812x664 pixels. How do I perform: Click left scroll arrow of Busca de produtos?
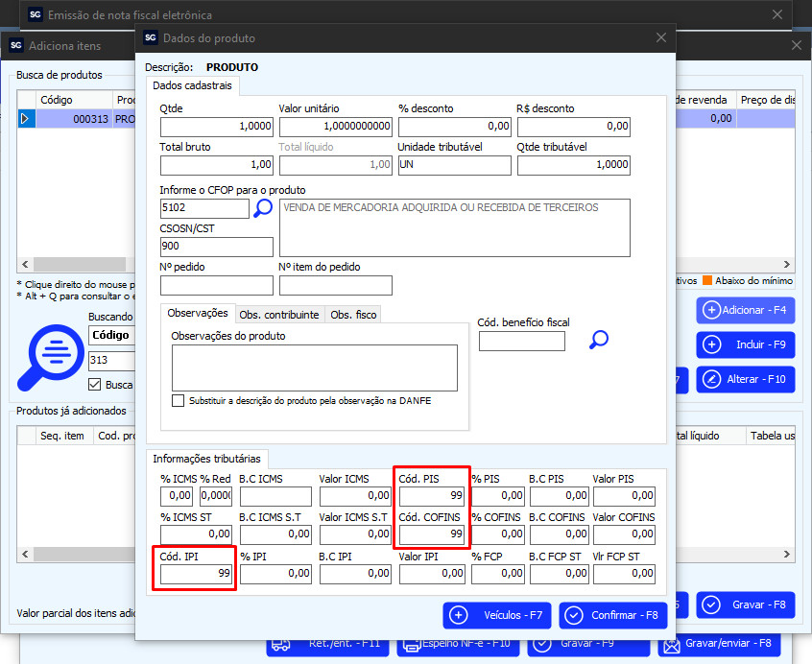point(25,264)
